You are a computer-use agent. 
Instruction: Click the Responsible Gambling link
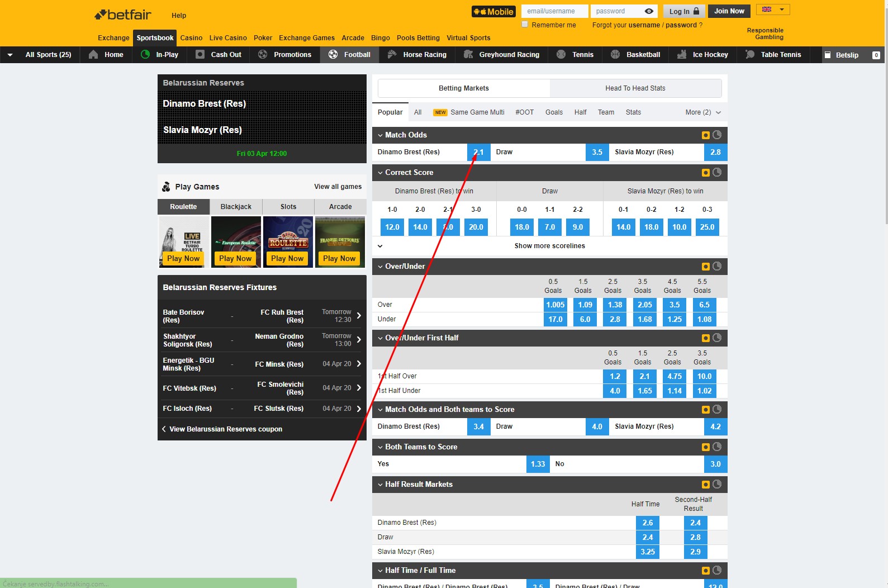(x=765, y=34)
